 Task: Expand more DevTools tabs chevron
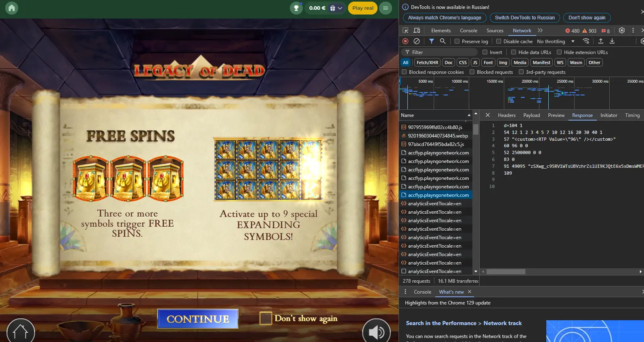coord(540,30)
